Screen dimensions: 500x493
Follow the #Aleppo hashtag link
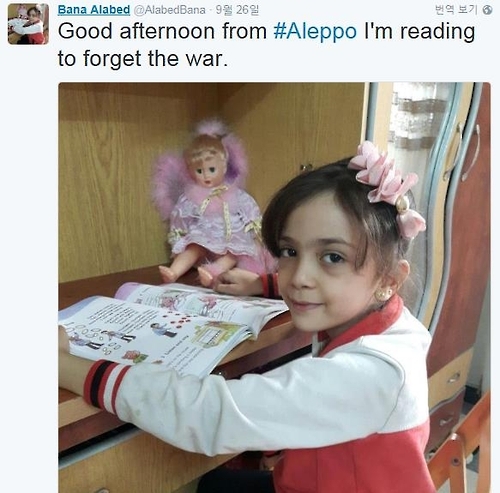coord(315,31)
